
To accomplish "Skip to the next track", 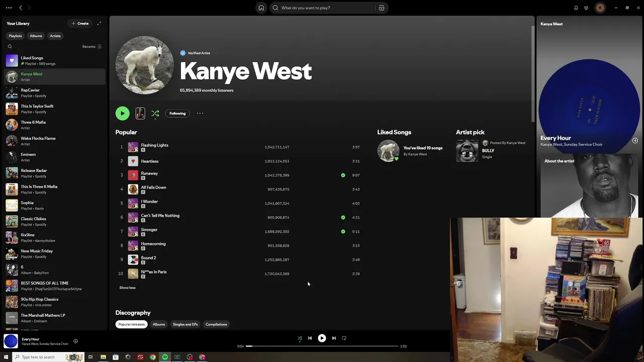I will click(334, 338).
